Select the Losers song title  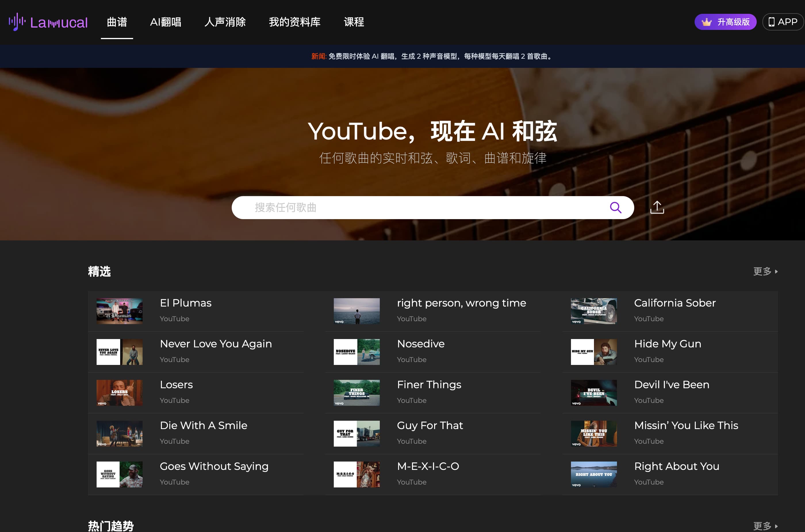click(176, 385)
